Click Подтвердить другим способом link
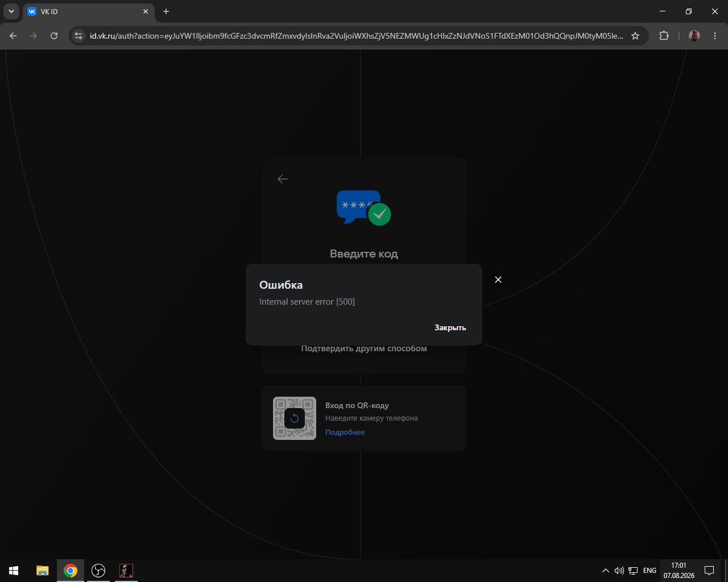The image size is (728, 582). pos(364,348)
